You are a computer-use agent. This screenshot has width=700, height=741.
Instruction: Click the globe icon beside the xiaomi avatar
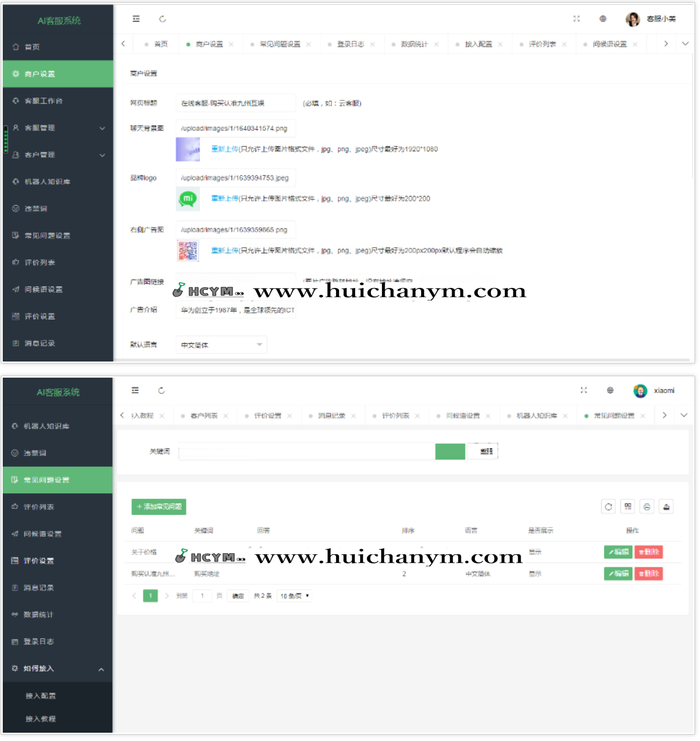tap(610, 390)
